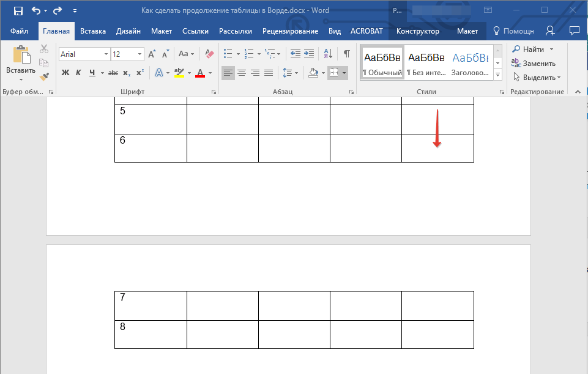
Task: Open the font size dropdown
Action: pos(140,54)
